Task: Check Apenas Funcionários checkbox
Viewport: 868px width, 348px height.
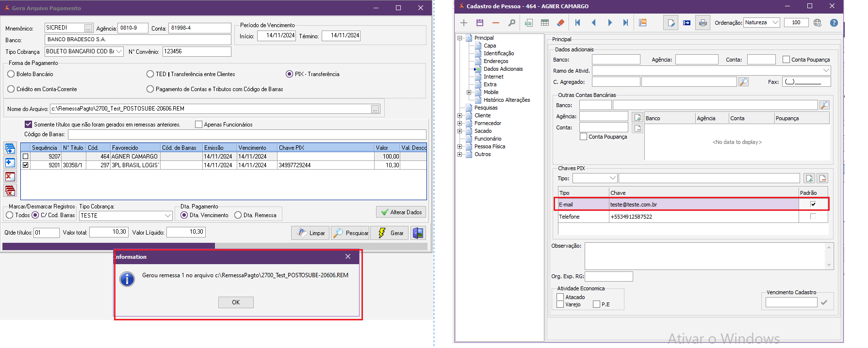Action: click(x=198, y=125)
